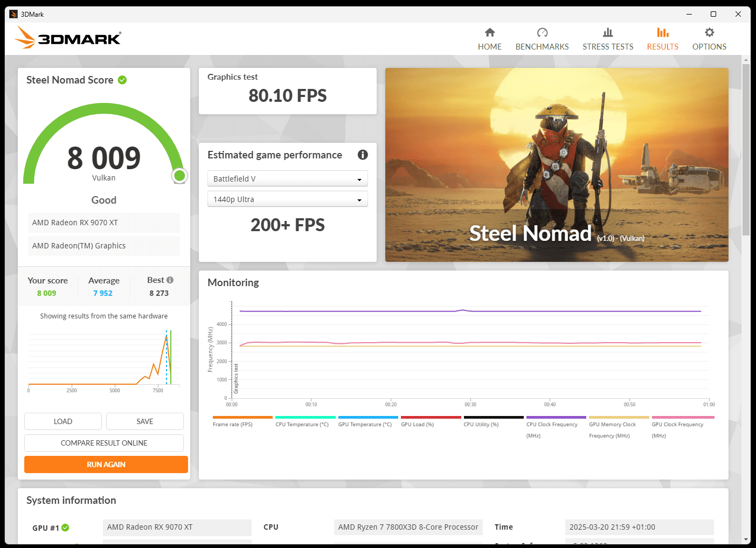Click your score value 8 009 in green
The image size is (756, 548).
(47, 293)
